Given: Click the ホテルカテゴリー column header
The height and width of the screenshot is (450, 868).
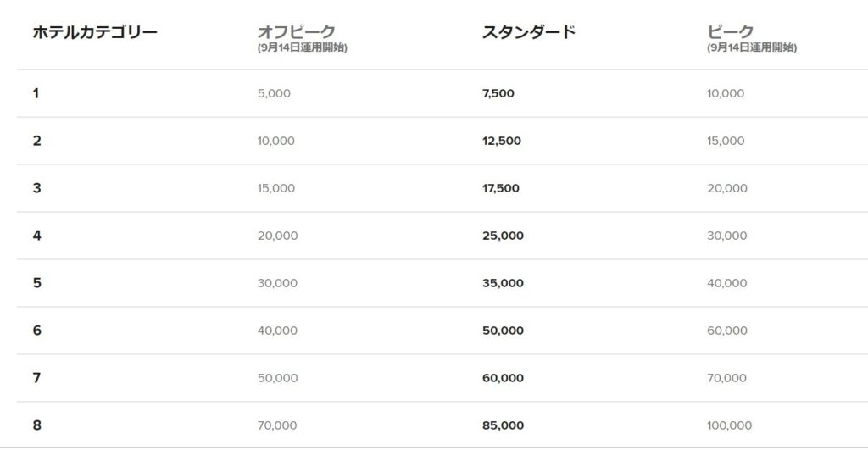Looking at the screenshot, I should tap(95, 32).
